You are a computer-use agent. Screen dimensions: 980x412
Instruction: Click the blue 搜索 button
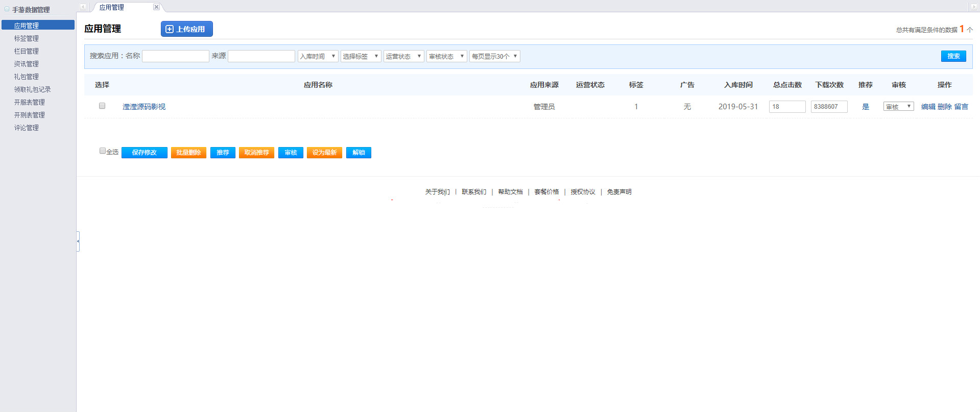[x=953, y=56]
